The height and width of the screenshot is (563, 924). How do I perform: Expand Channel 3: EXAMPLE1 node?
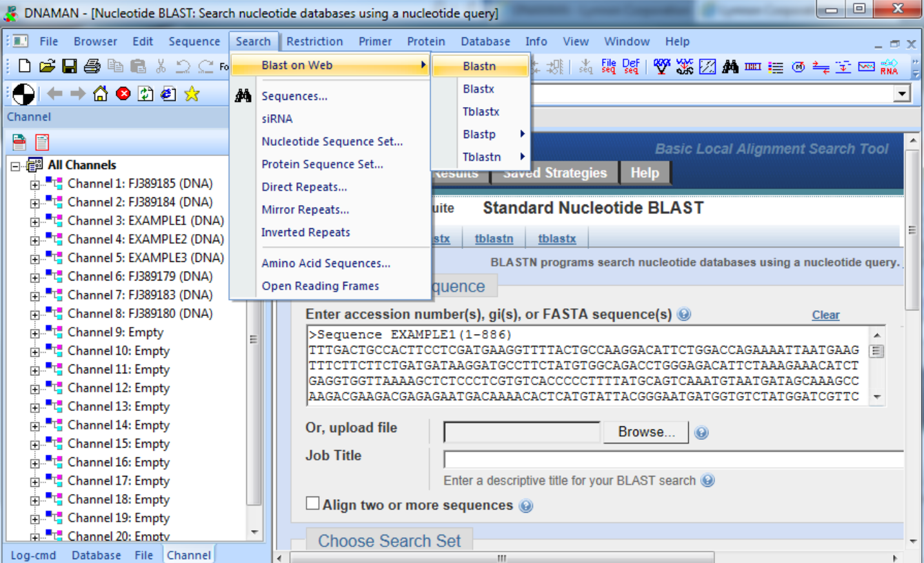(x=35, y=222)
